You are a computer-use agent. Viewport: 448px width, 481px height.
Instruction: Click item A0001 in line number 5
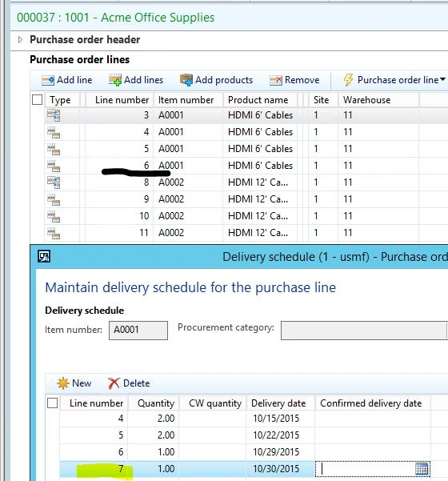tap(171, 149)
